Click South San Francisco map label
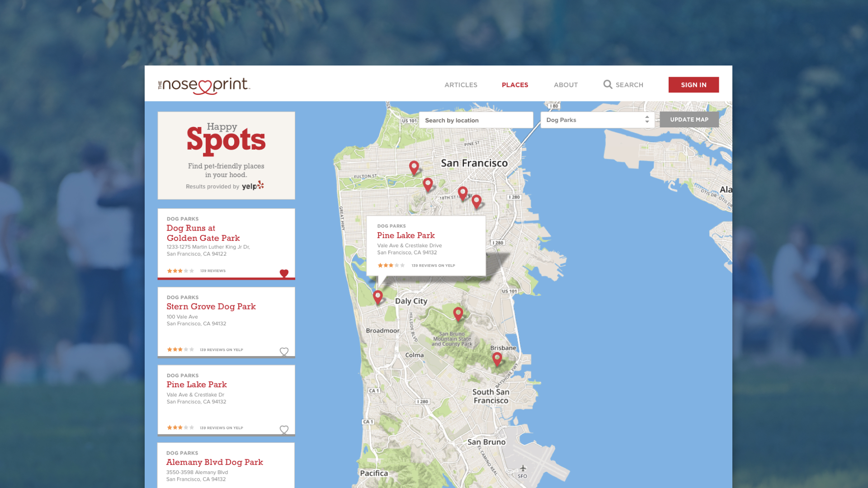 coord(491,396)
